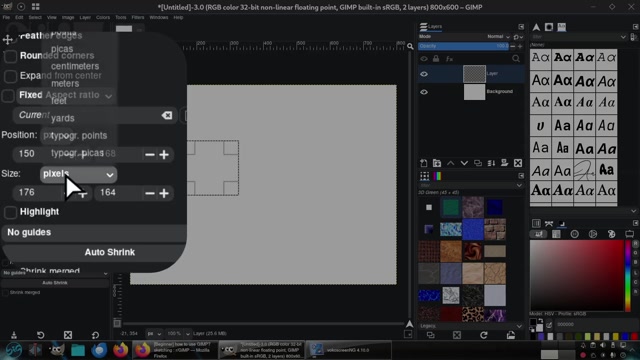Click the lock icon in layers header

pos(436,59)
